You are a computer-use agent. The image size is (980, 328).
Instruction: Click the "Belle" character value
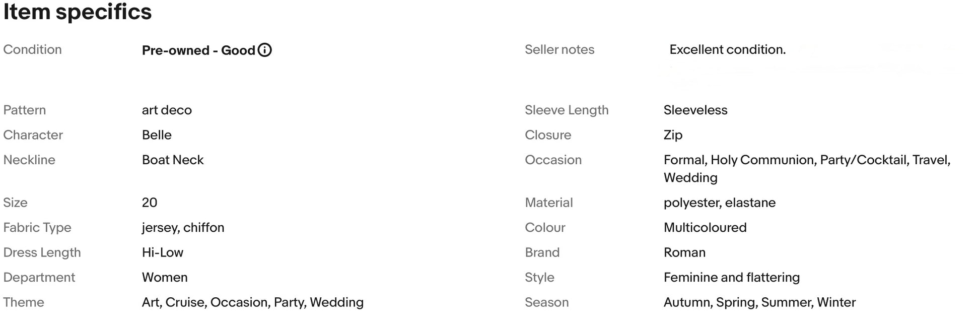point(157,135)
